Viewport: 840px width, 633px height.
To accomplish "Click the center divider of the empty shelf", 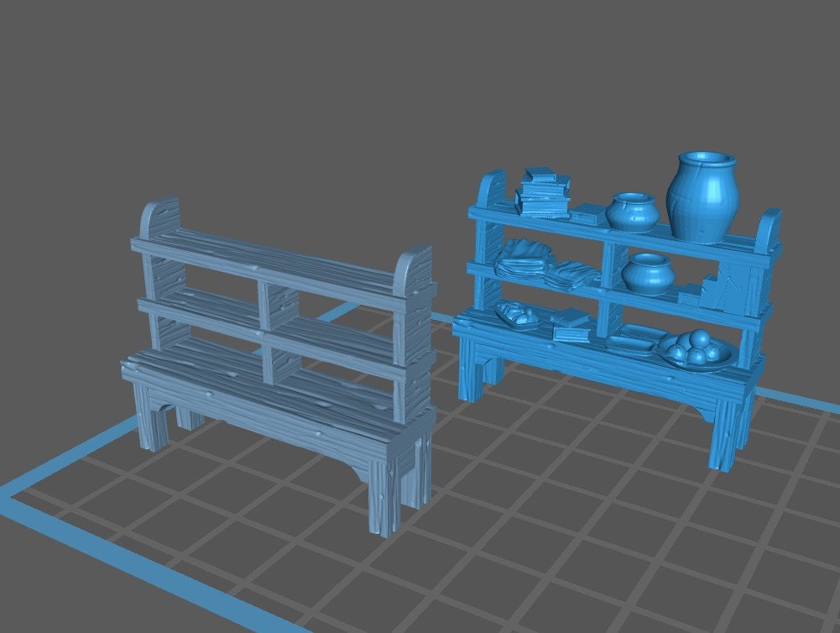I will (268, 332).
